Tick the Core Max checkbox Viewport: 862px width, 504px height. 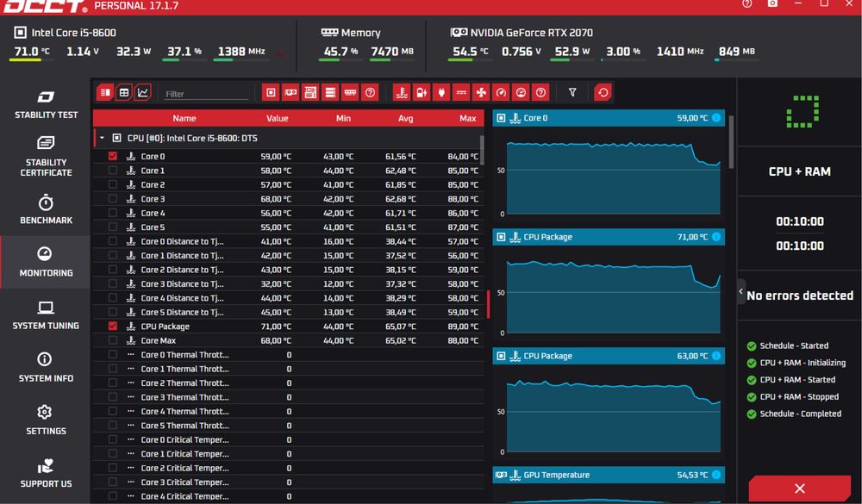113,340
